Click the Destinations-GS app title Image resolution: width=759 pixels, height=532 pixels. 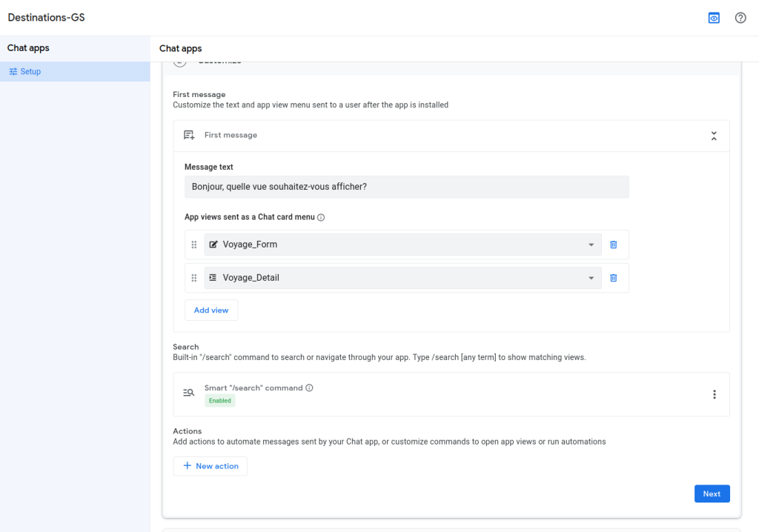(46, 18)
